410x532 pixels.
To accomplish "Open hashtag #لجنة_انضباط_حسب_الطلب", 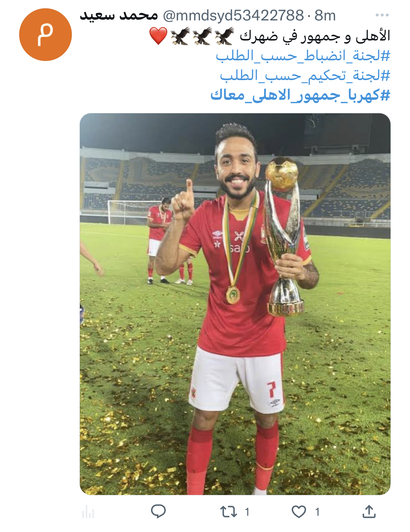I will click(303, 56).
